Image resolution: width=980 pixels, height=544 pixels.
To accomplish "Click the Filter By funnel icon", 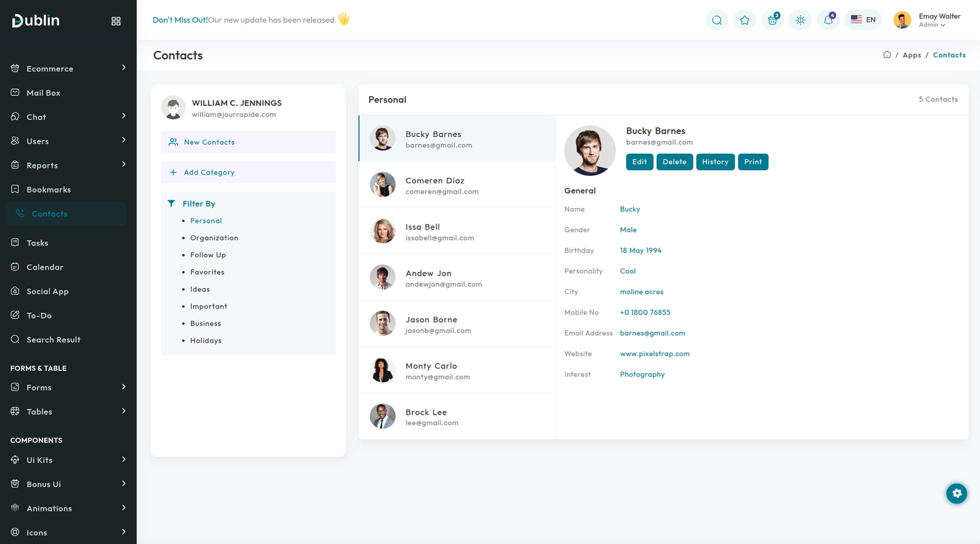I will [x=171, y=203].
